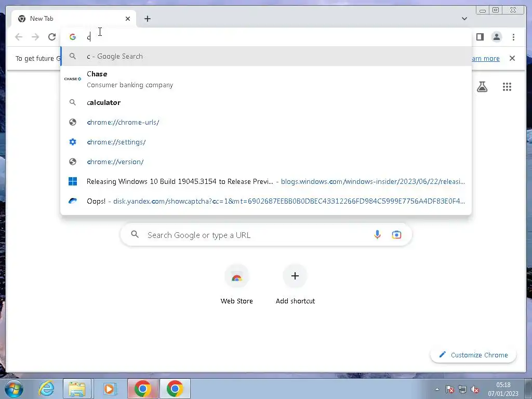Open chrome://version/ suggestion
The width and height of the screenshot is (532, 399).
coord(266,162)
